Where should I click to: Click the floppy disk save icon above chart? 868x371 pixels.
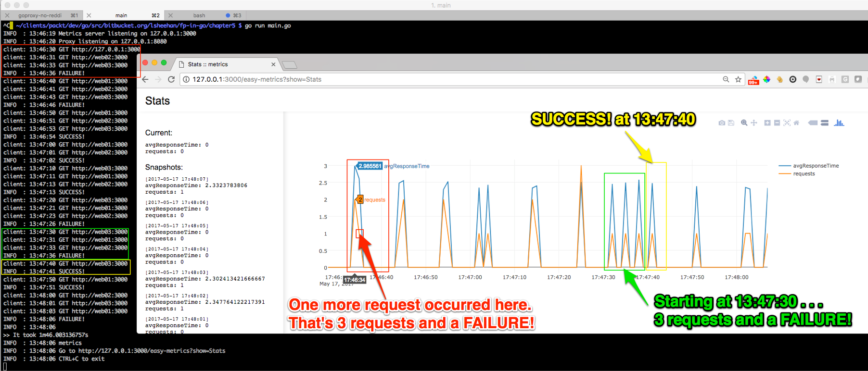click(x=731, y=123)
